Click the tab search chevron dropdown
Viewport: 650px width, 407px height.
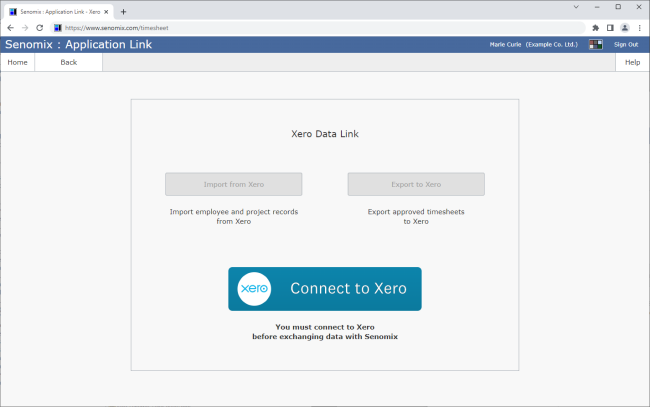click(576, 7)
